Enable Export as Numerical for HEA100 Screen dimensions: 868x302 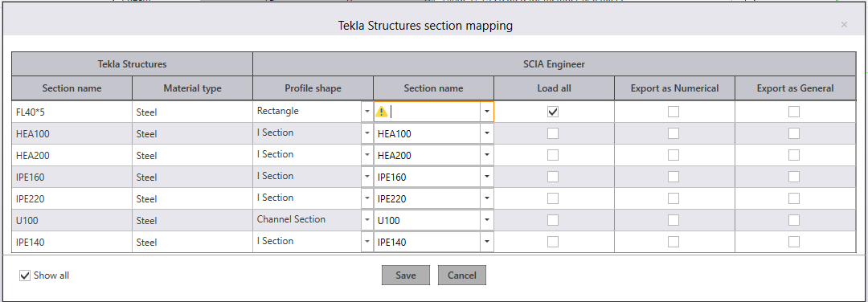coord(674,133)
